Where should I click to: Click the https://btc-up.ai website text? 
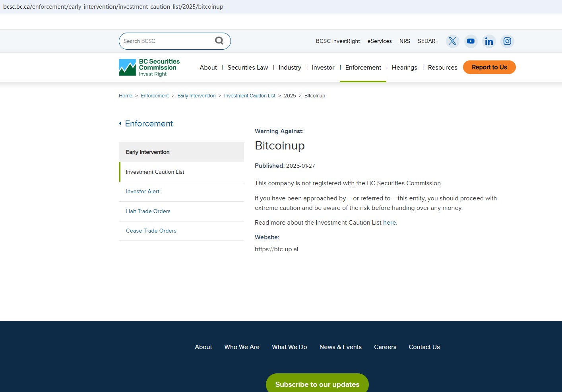(x=277, y=249)
